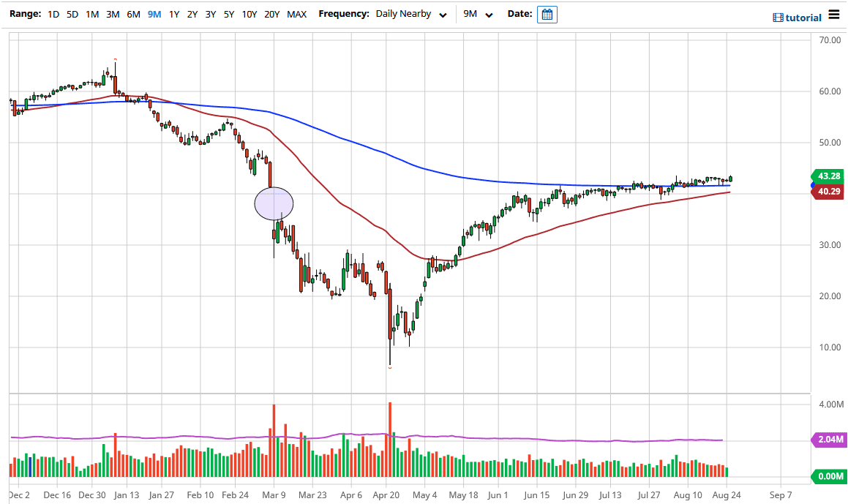Image resolution: width=848 pixels, height=504 pixels.
Task: Select the 1D range option
Action: [52, 14]
